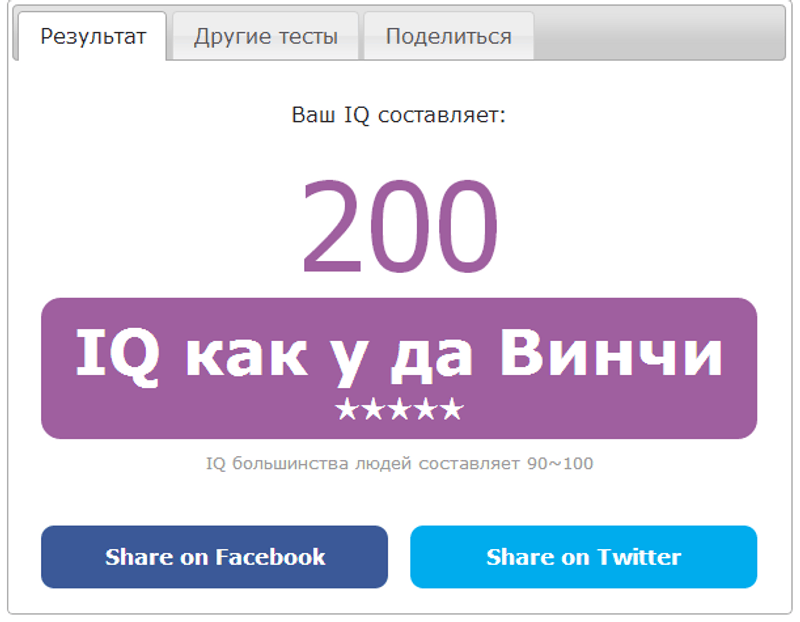800x622 pixels.
Task: Click the fourth star in the rating row
Action: 426,409
